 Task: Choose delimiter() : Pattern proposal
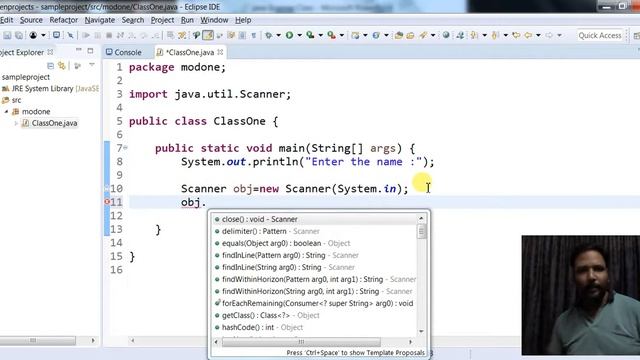click(x=314, y=231)
